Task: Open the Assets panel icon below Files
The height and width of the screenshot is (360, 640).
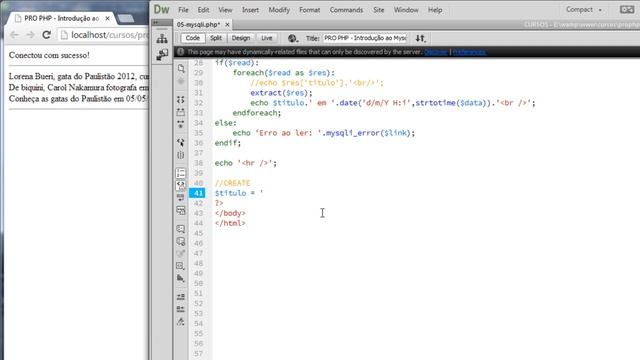Action: [162, 54]
